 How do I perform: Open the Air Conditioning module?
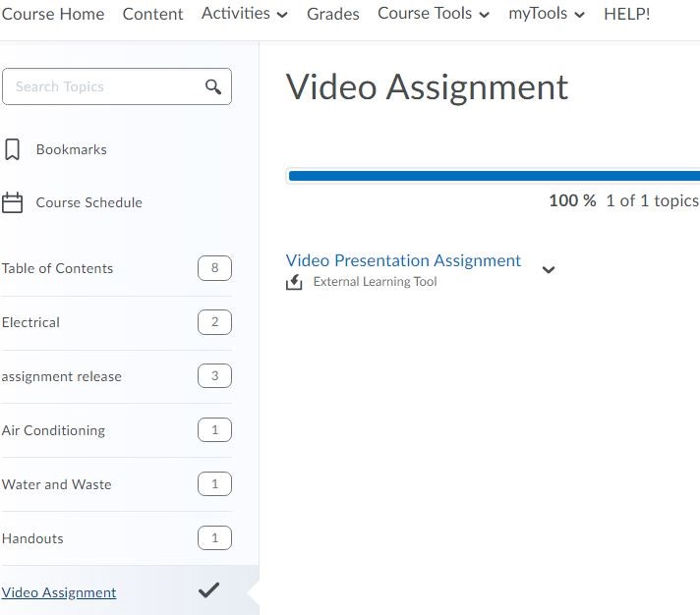click(x=53, y=430)
